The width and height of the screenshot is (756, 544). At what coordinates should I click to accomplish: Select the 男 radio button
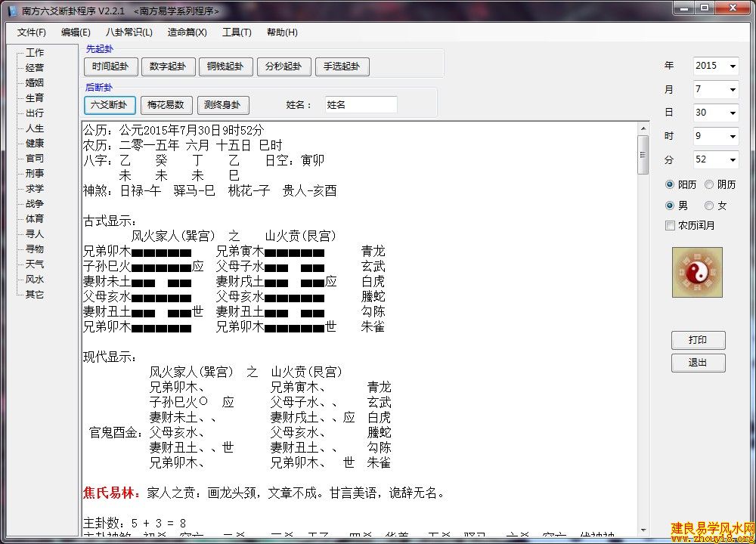coord(669,206)
